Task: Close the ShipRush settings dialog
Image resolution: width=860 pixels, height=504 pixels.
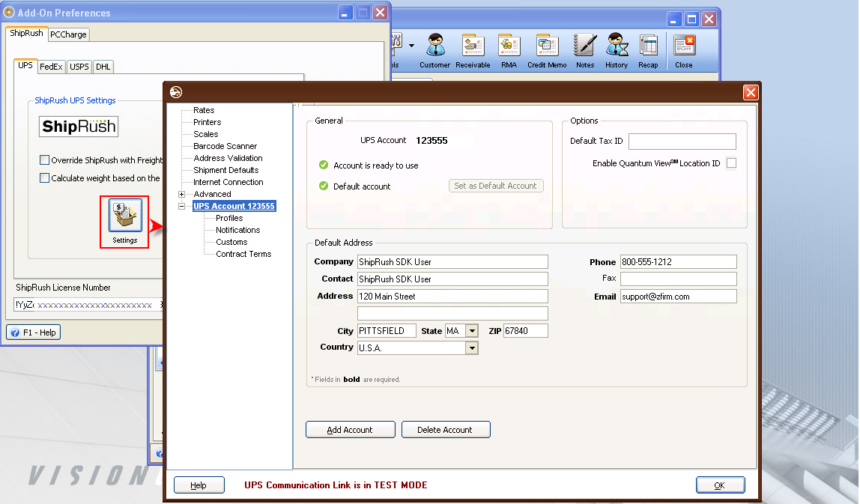Action: point(751,92)
